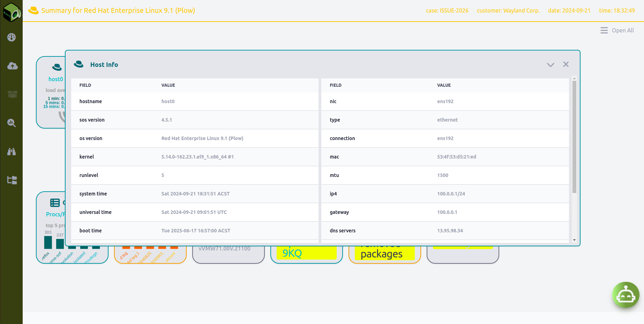The image size is (644, 324).
Task: Click gateway value 100.0.0.1
Action: point(447,212)
